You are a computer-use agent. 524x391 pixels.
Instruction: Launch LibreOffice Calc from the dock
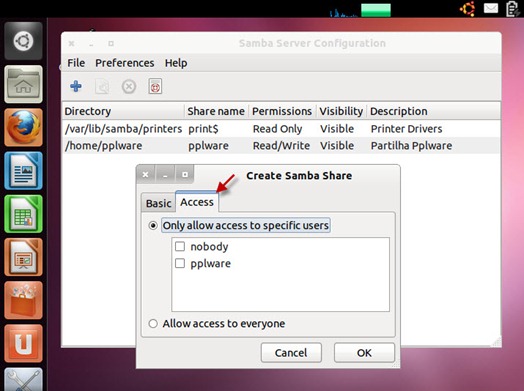[23, 214]
